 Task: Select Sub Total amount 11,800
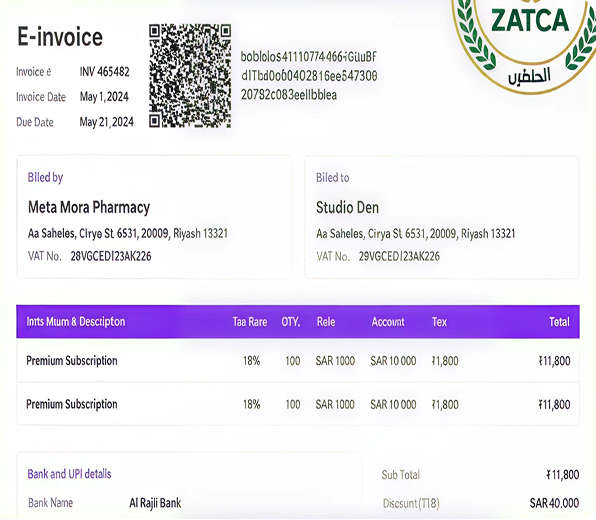coord(563,475)
